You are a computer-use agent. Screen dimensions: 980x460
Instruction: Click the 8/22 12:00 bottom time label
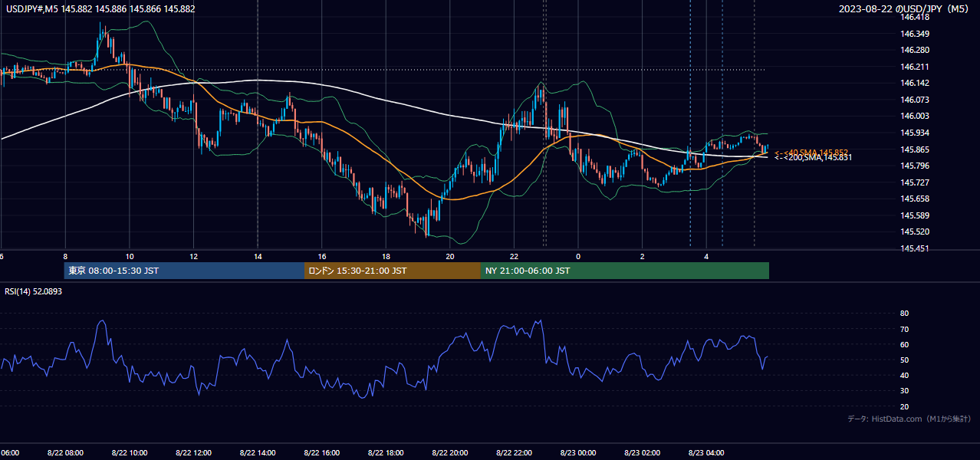point(193,452)
